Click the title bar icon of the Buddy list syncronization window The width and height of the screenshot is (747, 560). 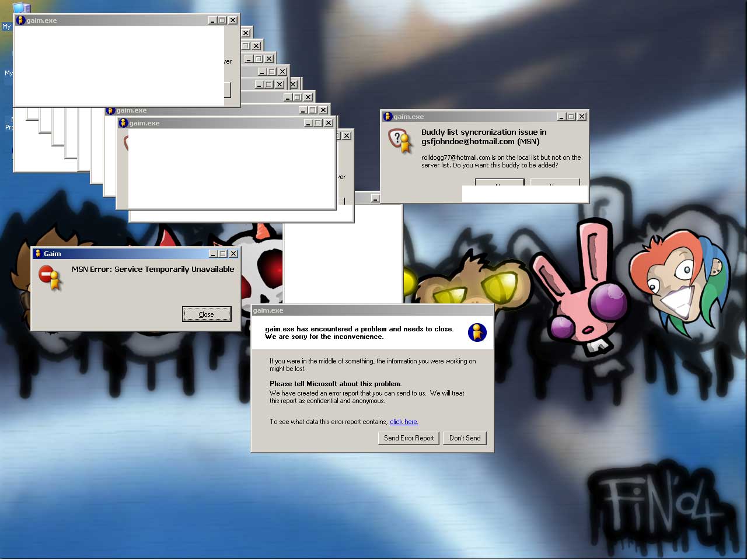(388, 117)
